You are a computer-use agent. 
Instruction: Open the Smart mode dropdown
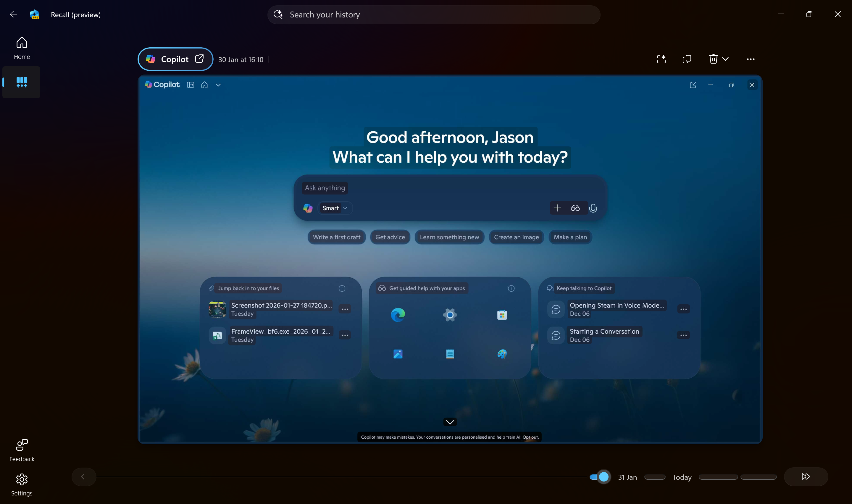tap(335, 208)
